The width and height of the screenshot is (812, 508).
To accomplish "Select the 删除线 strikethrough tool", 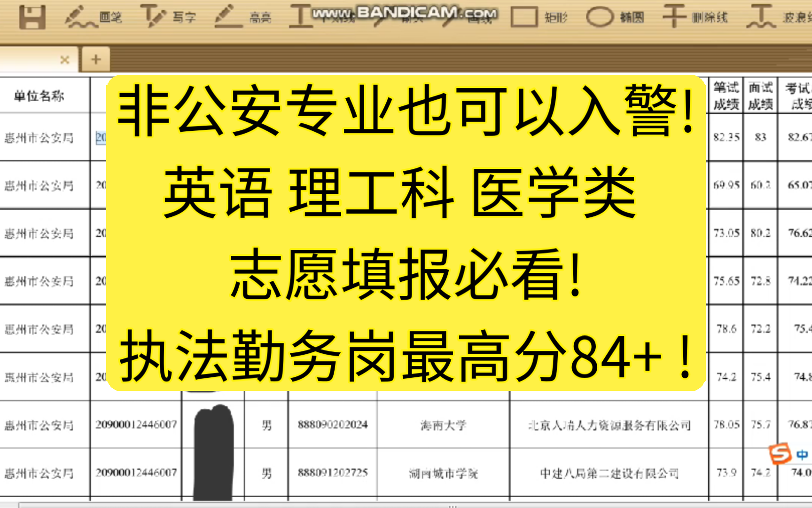I will pyautogui.click(x=695, y=17).
